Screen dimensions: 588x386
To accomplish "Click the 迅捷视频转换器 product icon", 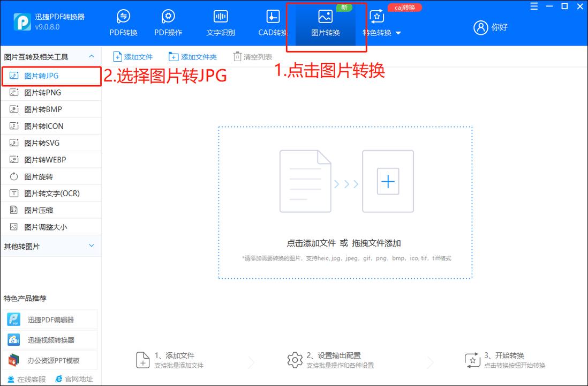I will 14,340.
